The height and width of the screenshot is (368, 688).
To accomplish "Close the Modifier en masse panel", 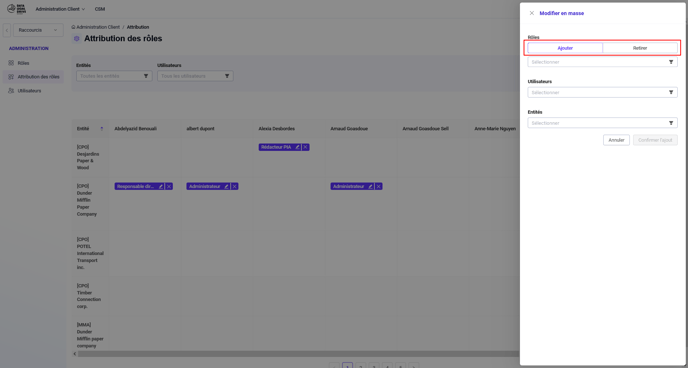I will [x=531, y=13].
